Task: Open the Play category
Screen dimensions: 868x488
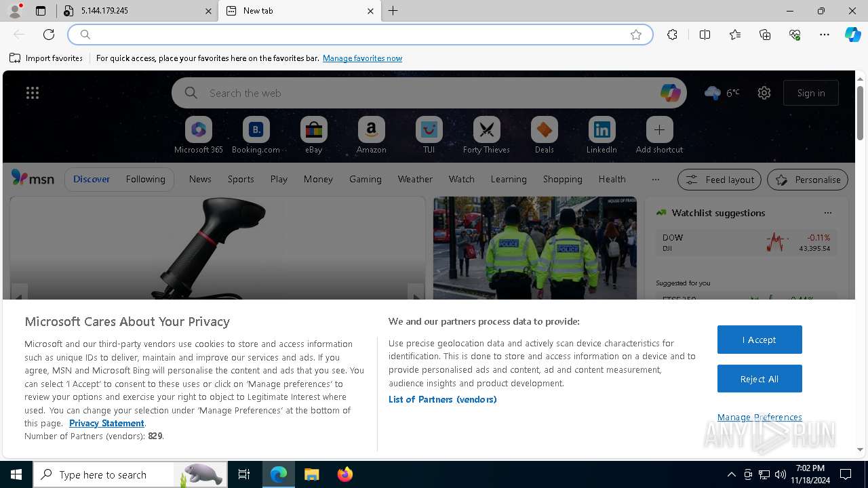Action: (x=279, y=179)
